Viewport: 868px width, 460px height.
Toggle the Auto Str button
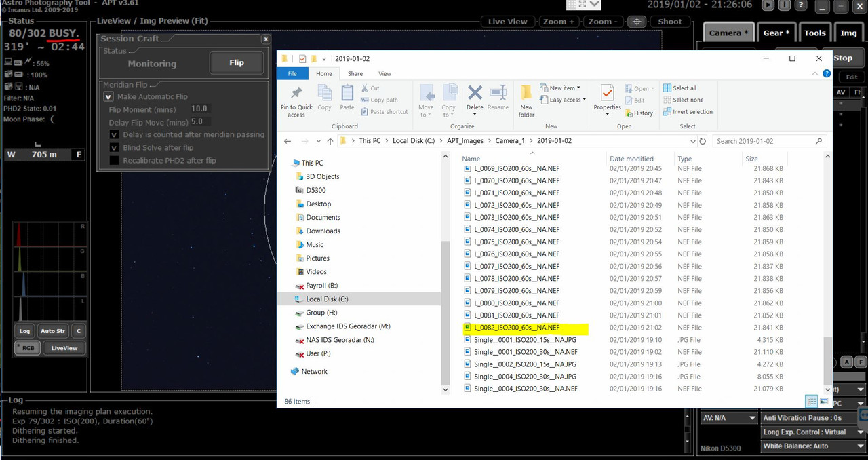pyautogui.click(x=52, y=331)
